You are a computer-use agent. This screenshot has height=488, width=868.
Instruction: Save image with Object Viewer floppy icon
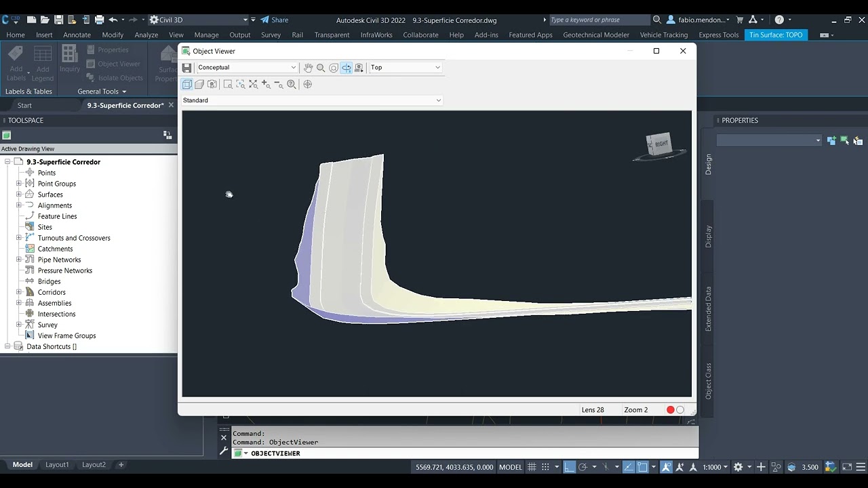pyautogui.click(x=186, y=68)
